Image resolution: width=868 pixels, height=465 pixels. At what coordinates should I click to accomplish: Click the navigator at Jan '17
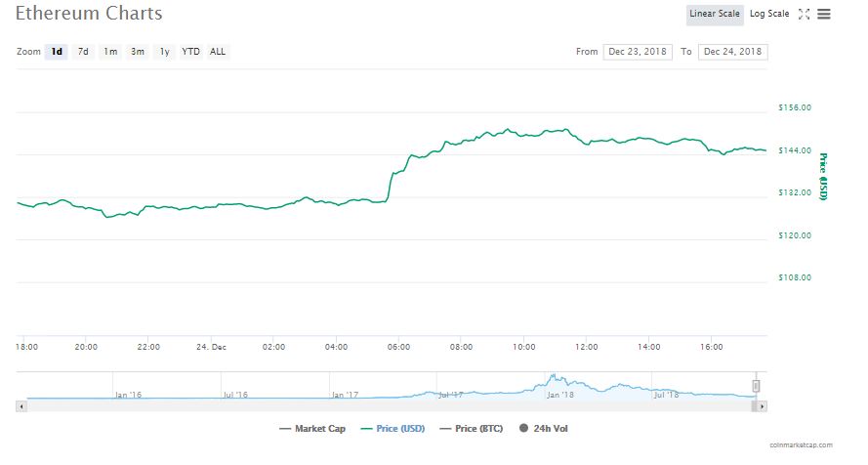pos(345,395)
